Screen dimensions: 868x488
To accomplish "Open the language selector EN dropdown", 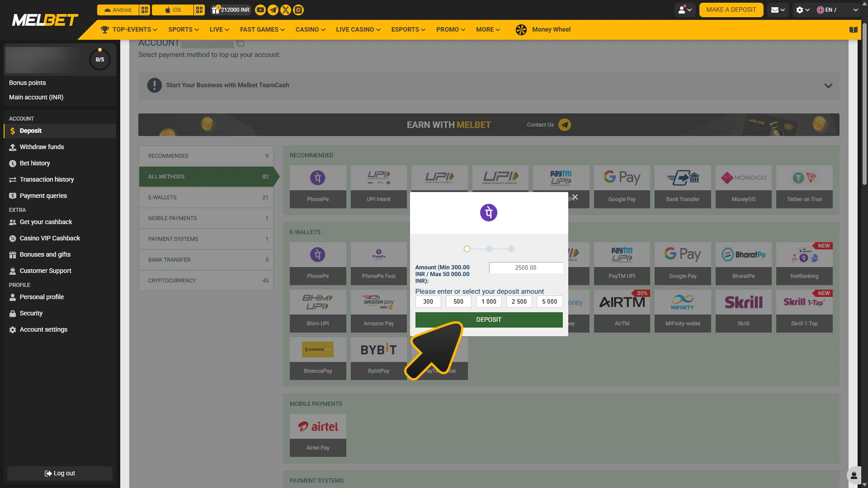I will 837,10.
